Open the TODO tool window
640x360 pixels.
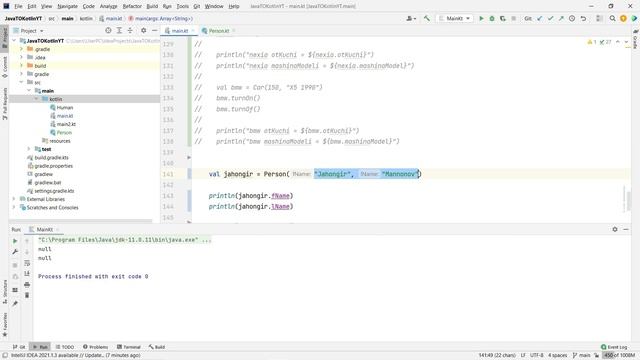[x=64, y=347]
